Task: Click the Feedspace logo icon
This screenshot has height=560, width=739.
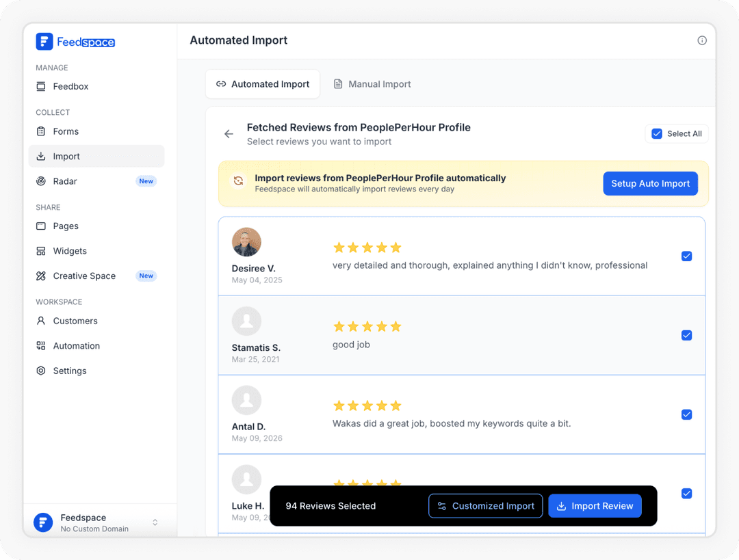Action: pos(44,42)
